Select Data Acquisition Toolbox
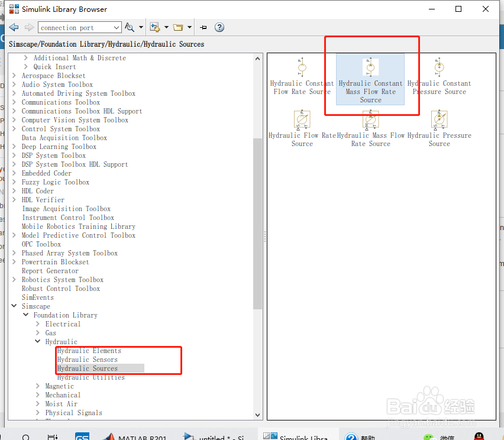 coord(64,138)
